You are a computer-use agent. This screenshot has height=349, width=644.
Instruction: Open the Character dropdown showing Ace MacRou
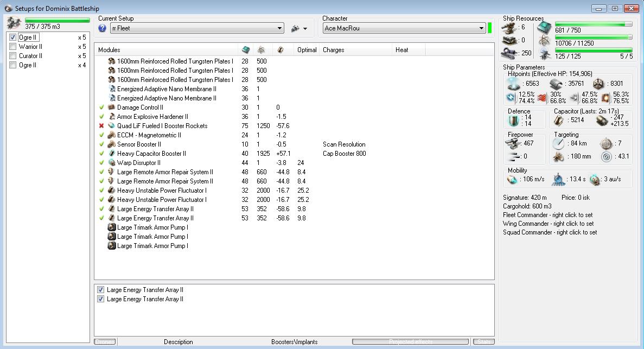tap(404, 28)
